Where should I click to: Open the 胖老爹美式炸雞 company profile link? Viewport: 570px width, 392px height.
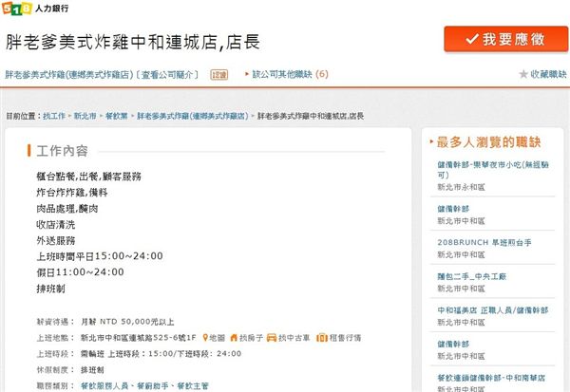(x=102, y=74)
